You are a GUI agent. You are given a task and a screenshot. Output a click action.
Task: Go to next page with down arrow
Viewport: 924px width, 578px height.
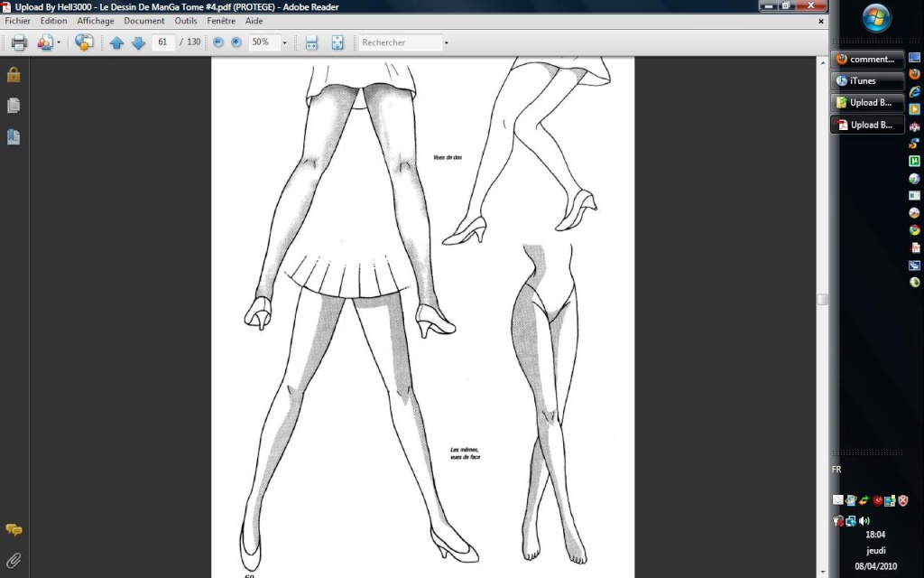coord(138,42)
